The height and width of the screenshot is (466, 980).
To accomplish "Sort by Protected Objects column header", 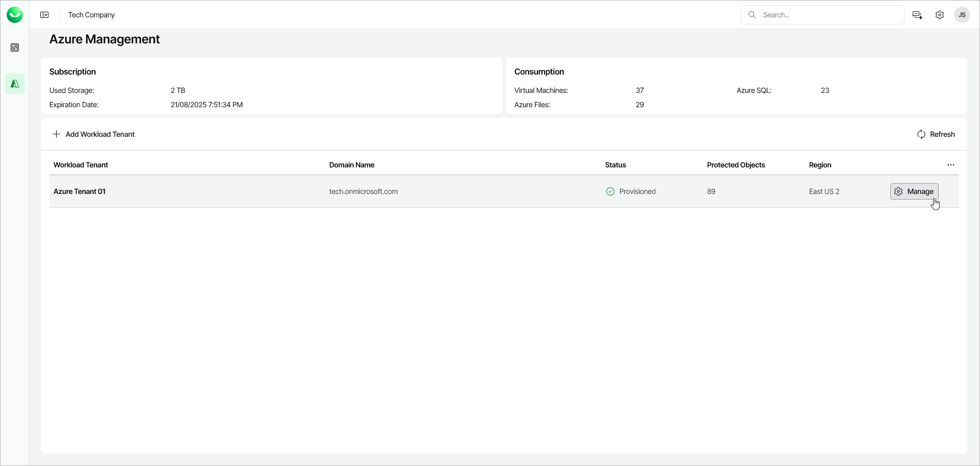I will tap(736, 165).
